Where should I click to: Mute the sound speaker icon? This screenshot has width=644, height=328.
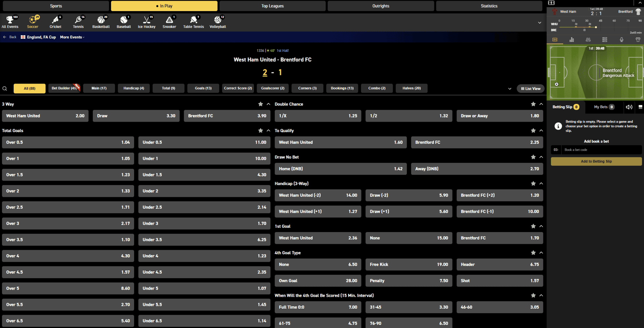629,107
